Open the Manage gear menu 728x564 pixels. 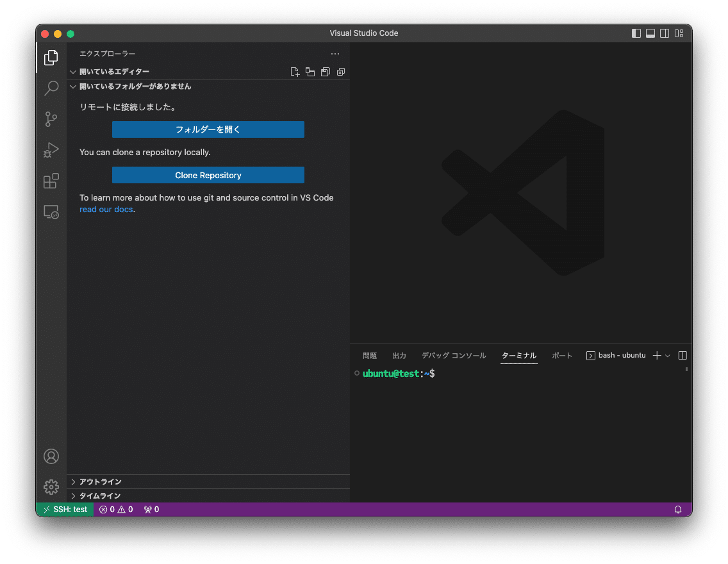click(51, 487)
